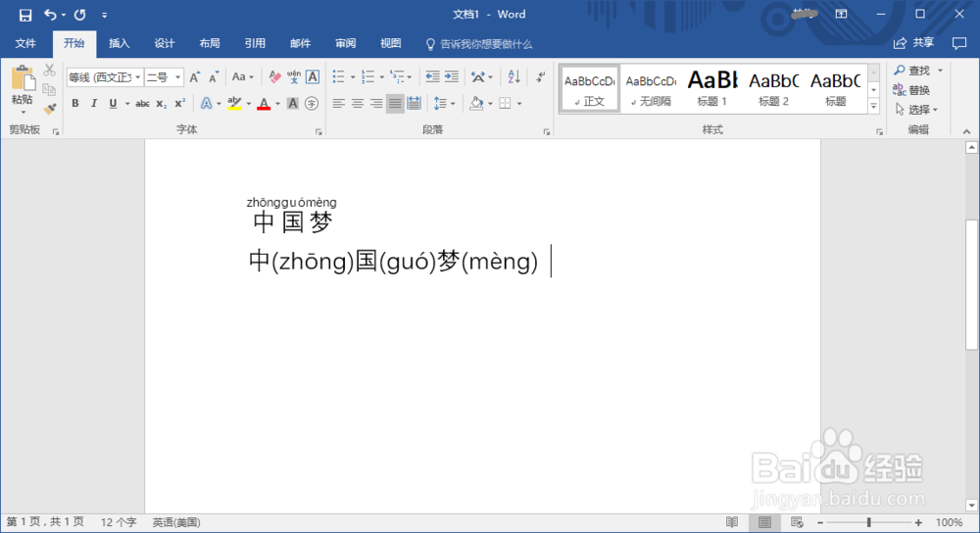Viewport: 980px width, 533px height.
Task: Shrink font size with the smaller A icon
Action: click(x=214, y=76)
